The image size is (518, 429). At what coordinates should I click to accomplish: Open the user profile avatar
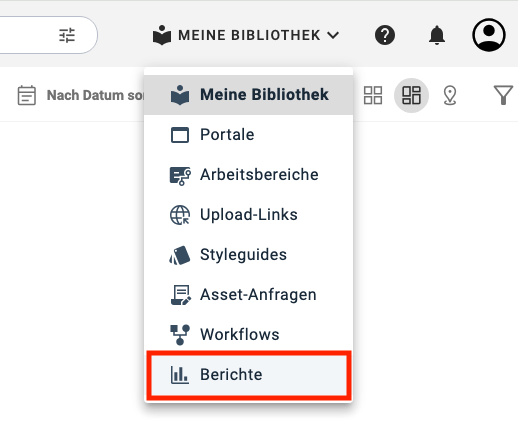click(489, 35)
